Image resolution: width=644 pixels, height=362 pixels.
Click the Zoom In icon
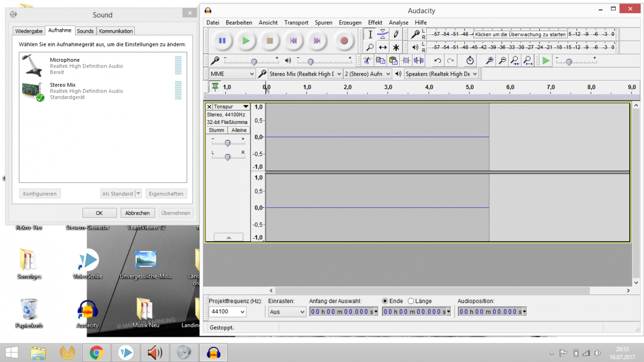click(490, 61)
